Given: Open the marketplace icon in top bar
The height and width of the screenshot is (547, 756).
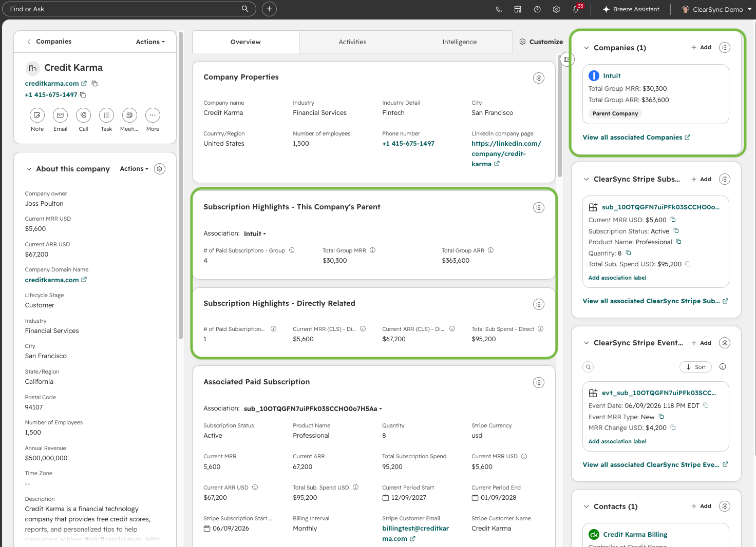Looking at the screenshot, I should tap(518, 9).
